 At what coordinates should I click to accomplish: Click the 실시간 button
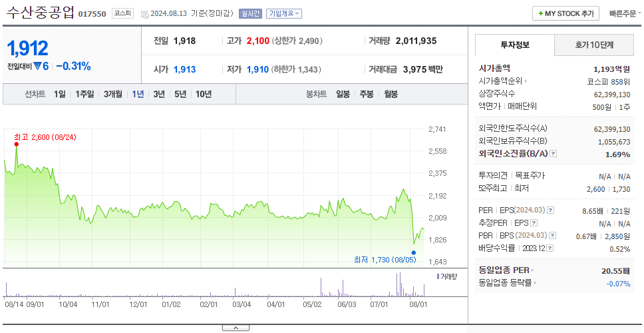250,13
